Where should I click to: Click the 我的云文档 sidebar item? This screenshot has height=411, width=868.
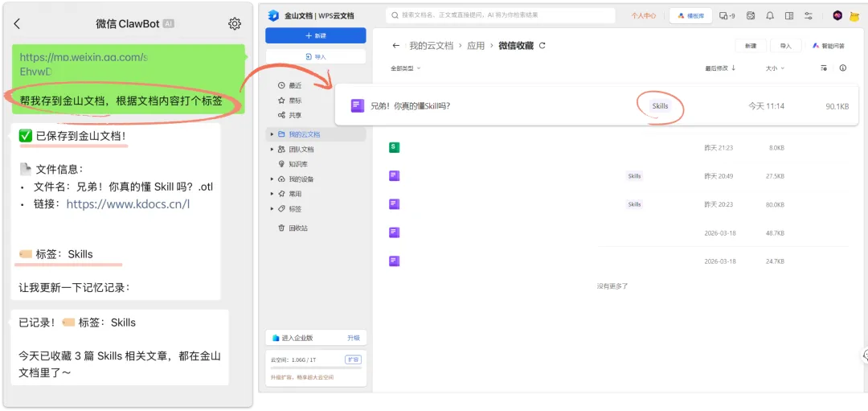pyautogui.click(x=316, y=134)
